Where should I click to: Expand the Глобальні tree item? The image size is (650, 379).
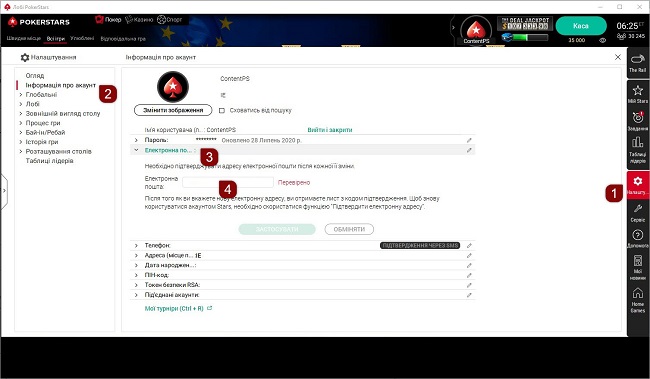[21, 95]
